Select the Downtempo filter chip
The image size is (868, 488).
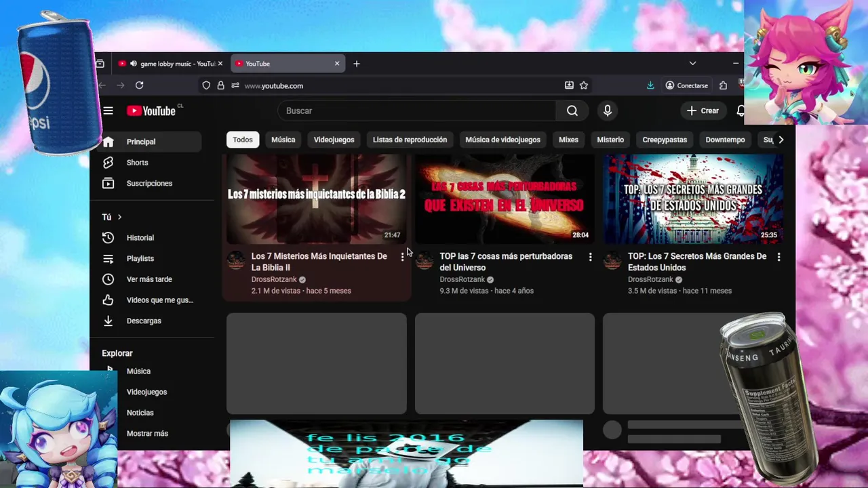725,140
